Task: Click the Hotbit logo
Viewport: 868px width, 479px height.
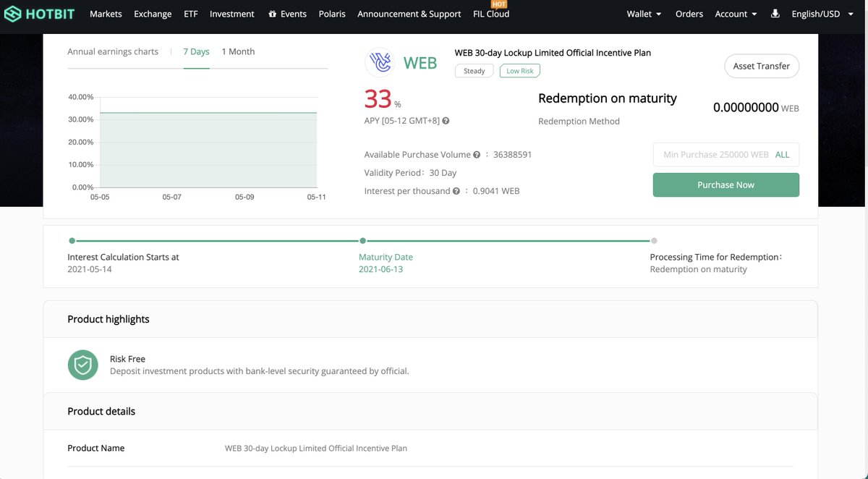Action: (x=40, y=14)
